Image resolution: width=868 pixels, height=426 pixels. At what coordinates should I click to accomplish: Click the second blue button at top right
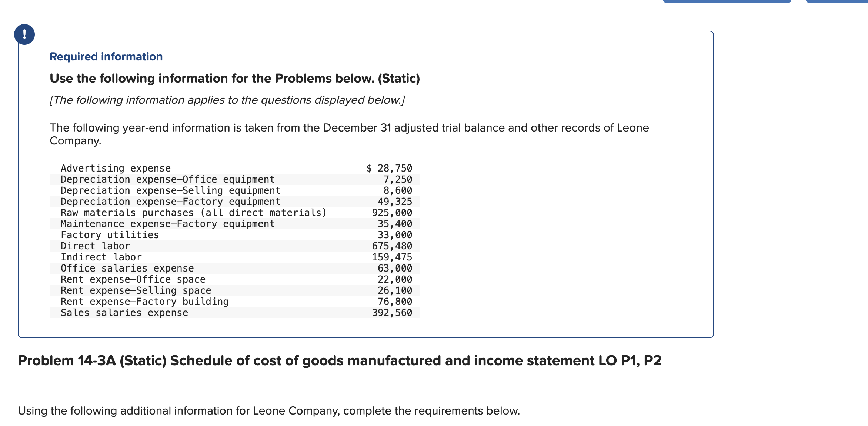[840, 2]
